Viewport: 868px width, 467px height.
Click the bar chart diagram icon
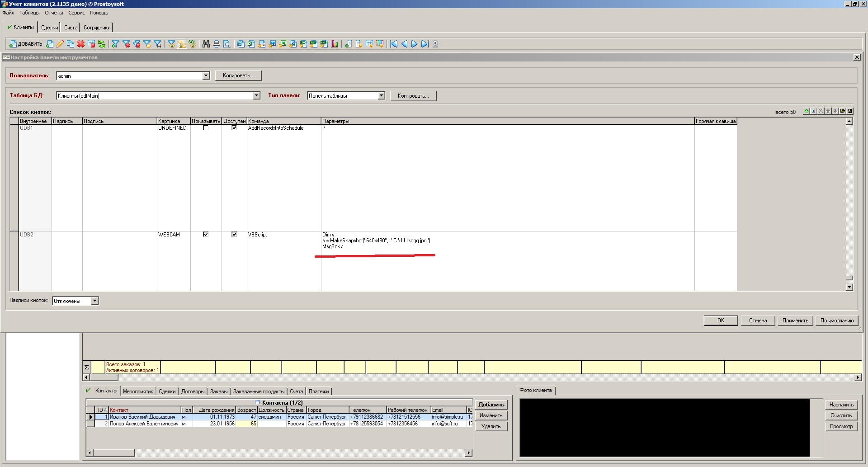pyautogui.click(x=335, y=44)
